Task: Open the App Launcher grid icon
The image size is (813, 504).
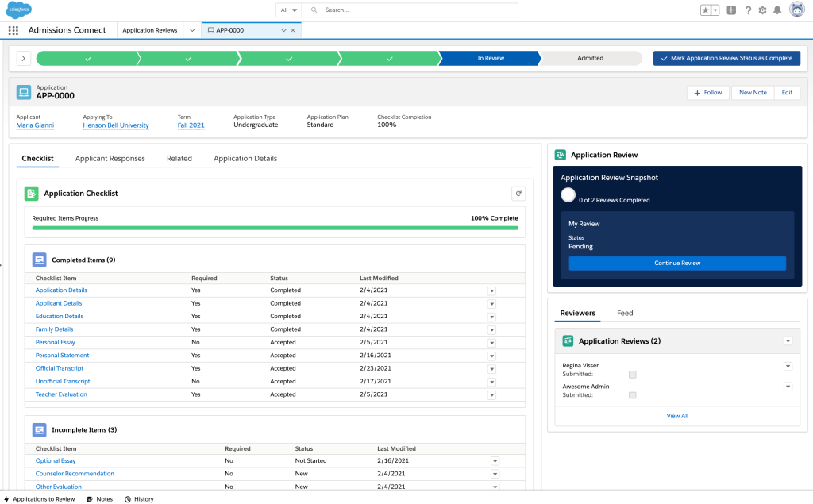Action: coord(13,30)
